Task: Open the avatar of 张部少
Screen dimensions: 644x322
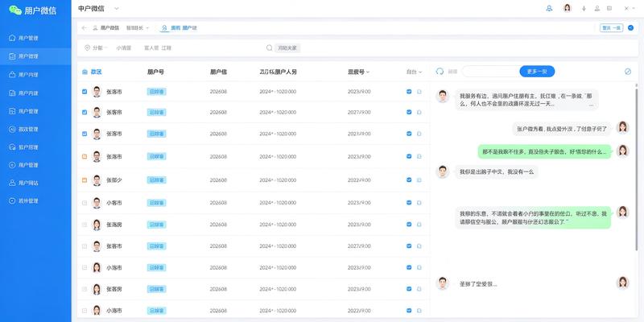Action: pos(97,180)
